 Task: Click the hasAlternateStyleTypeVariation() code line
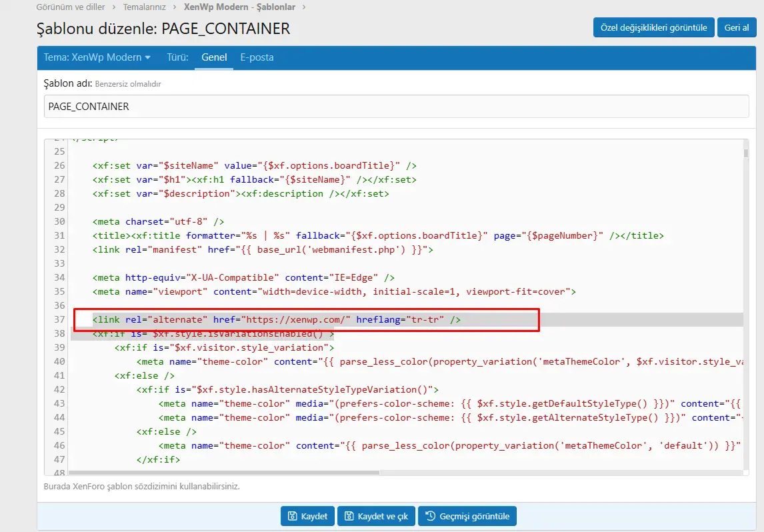287,389
